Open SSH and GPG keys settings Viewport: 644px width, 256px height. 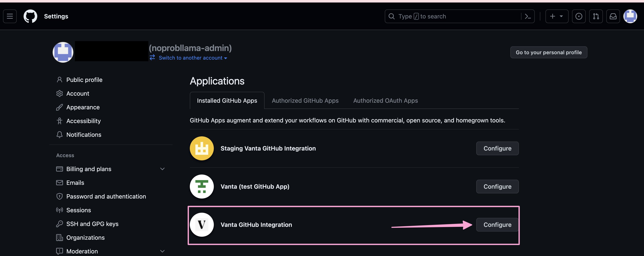click(92, 224)
